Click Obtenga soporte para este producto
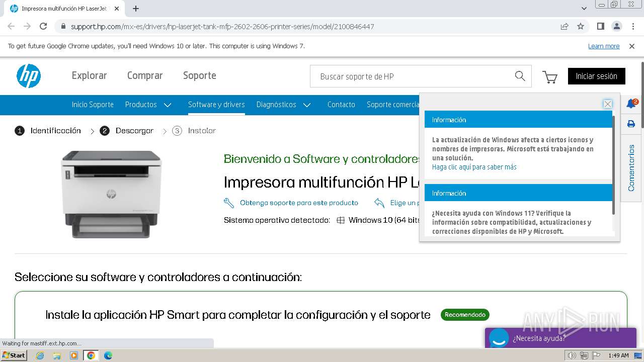 tap(299, 203)
